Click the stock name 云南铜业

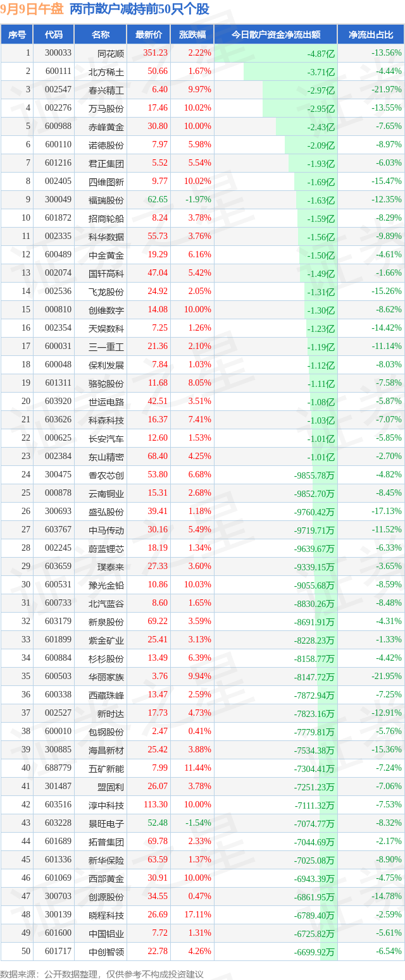(x=106, y=493)
